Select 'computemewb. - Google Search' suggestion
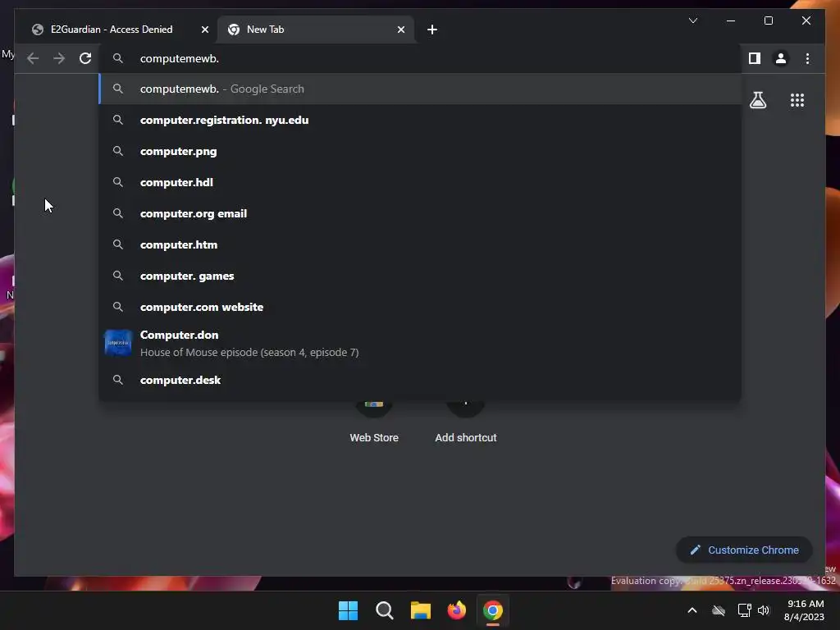Viewport: 840px width, 630px height. tap(421, 89)
